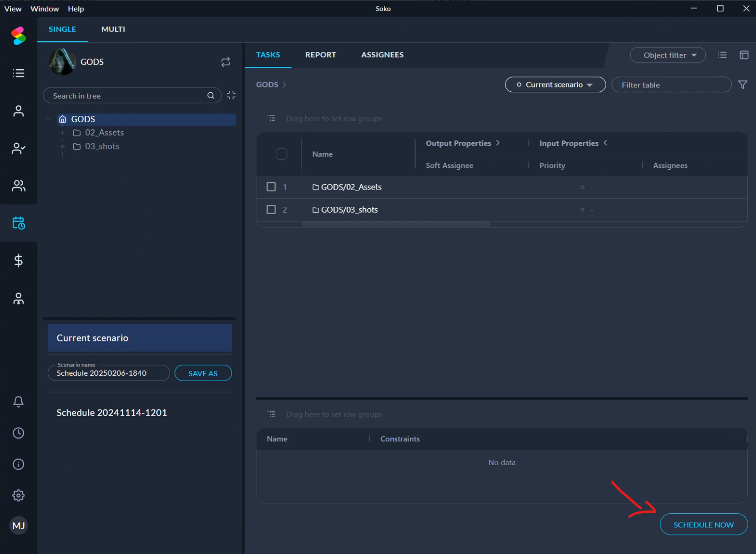
Task: Open the settings gear icon
Action: 19,495
